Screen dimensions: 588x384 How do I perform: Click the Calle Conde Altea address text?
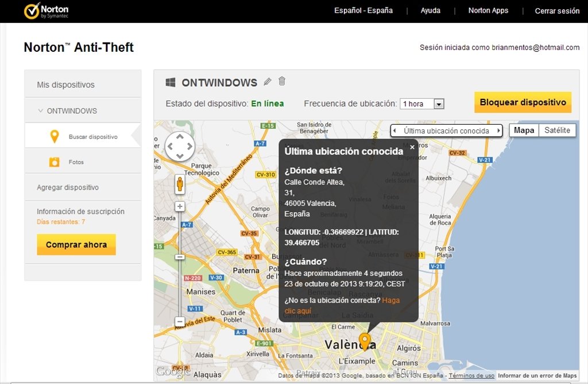point(314,182)
